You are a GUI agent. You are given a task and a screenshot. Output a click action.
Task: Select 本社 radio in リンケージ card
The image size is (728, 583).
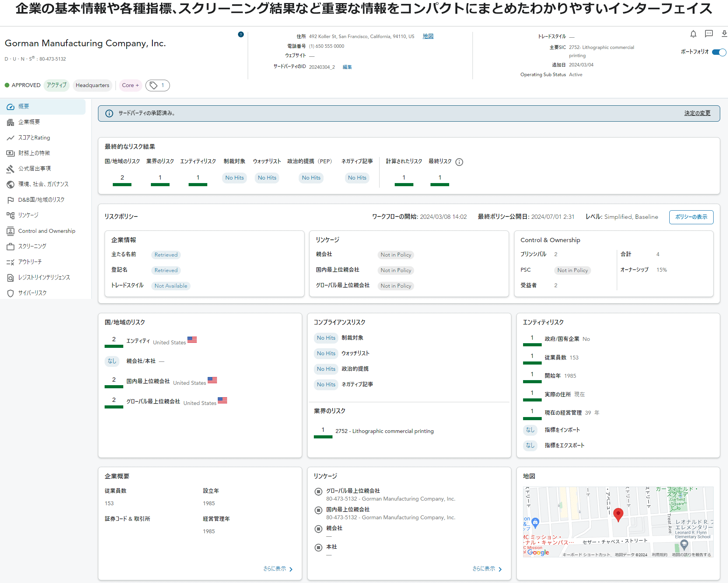(318, 548)
